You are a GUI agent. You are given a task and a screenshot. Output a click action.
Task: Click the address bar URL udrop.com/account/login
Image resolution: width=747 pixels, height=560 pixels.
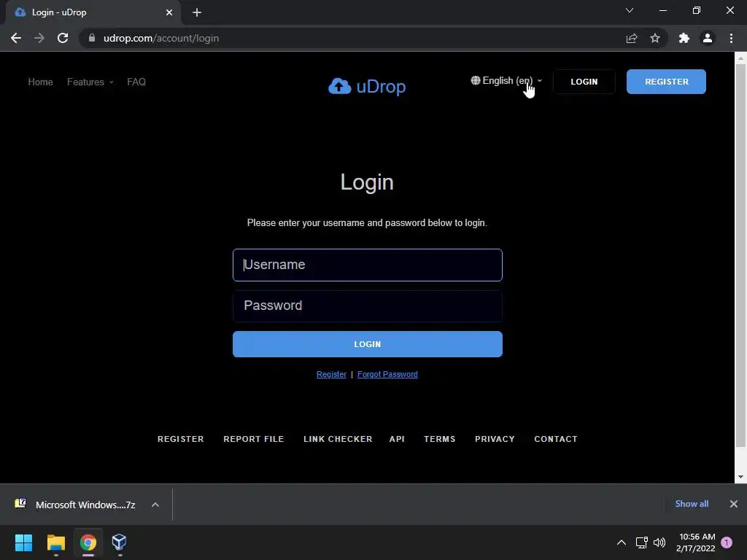[161, 38]
